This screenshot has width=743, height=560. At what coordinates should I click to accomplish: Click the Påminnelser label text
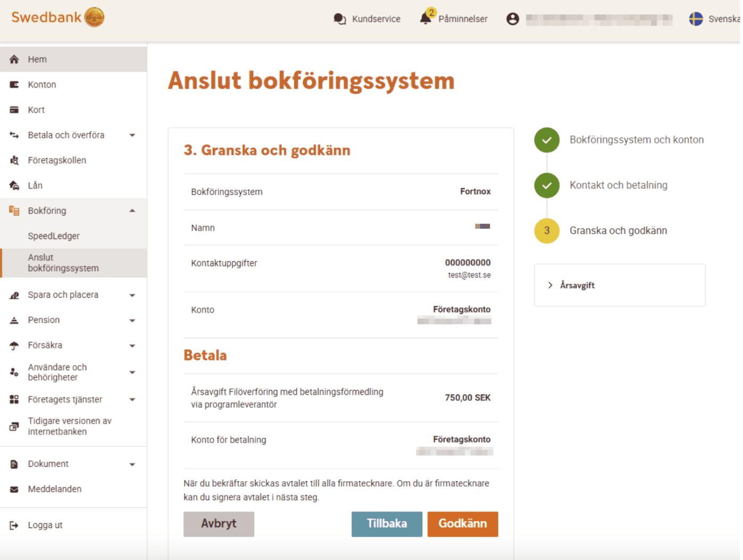point(463,19)
